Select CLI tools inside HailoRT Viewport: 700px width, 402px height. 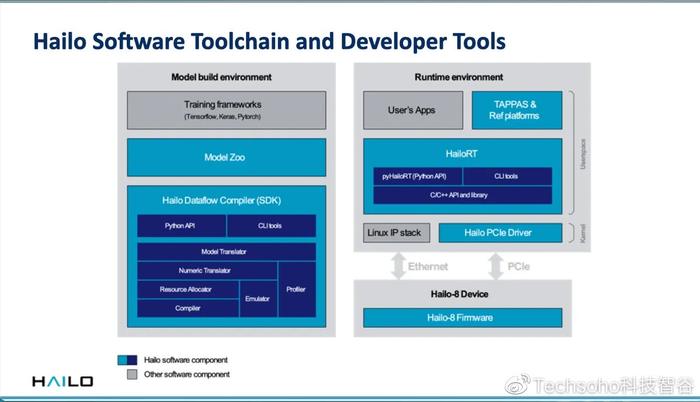click(508, 176)
